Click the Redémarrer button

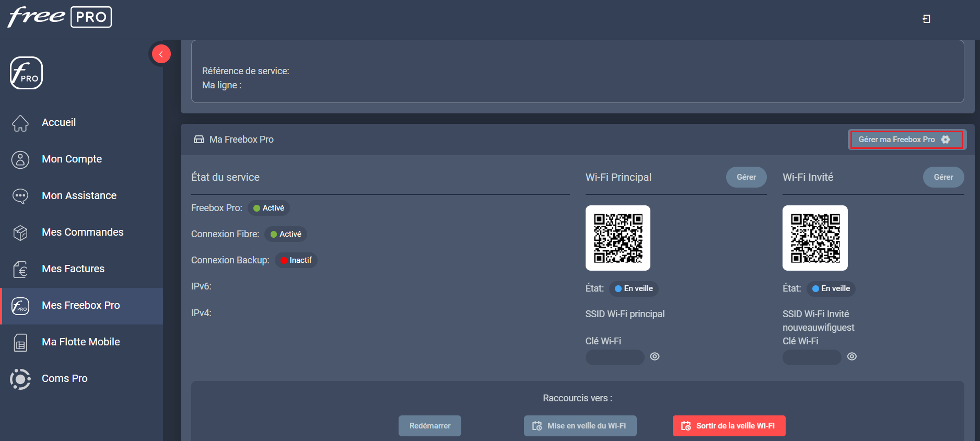coord(430,426)
